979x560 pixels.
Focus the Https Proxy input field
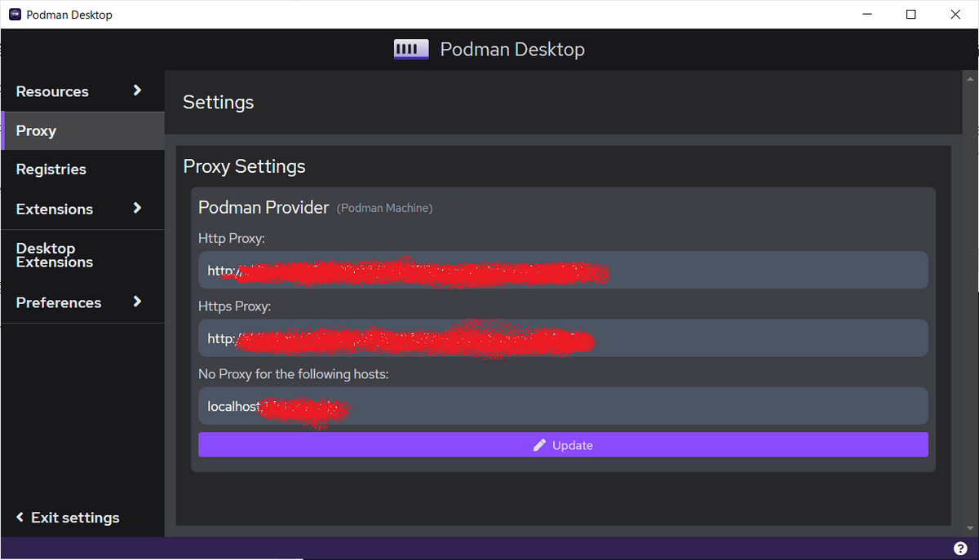[563, 337]
